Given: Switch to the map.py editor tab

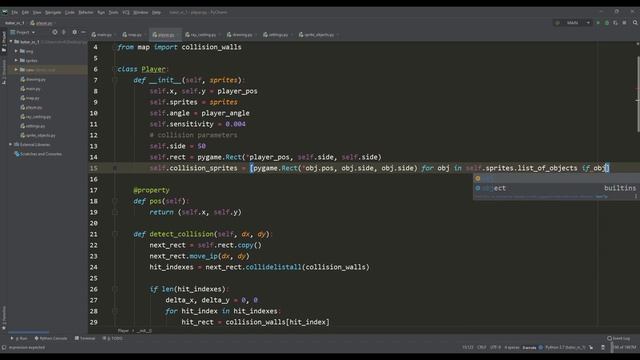Looking at the screenshot, I should [x=133, y=35].
